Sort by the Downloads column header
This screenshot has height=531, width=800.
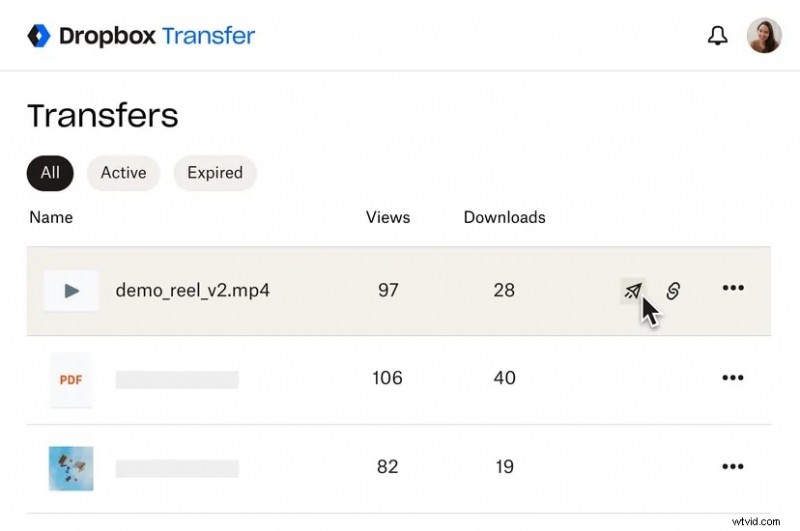point(504,217)
